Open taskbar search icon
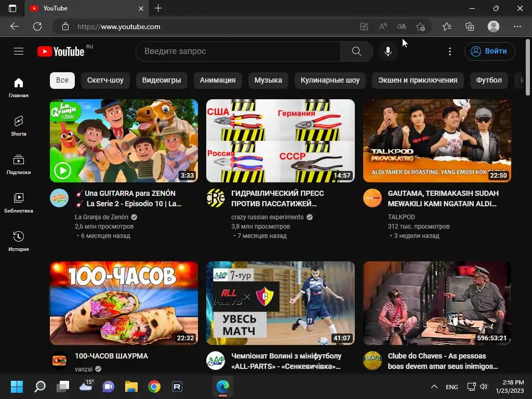532x399 pixels. (x=40, y=387)
